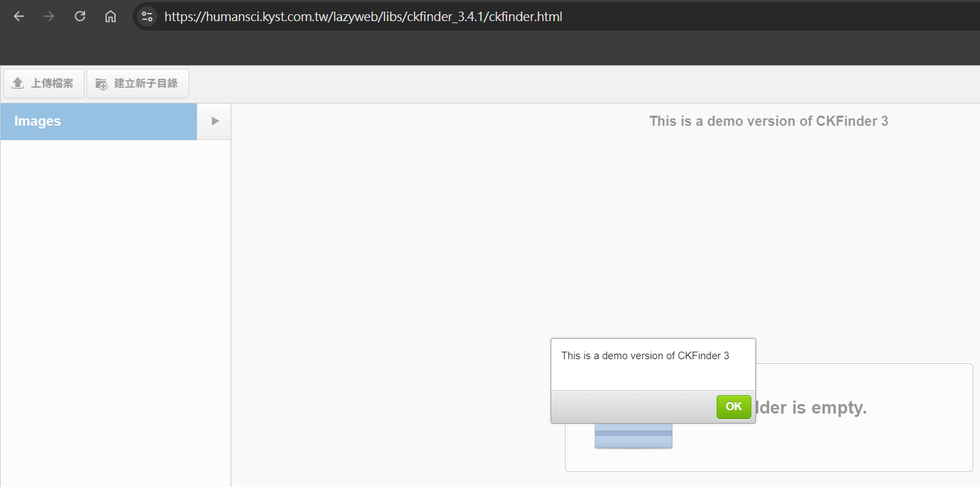Click the empty folder illustration icon

click(x=633, y=435)
